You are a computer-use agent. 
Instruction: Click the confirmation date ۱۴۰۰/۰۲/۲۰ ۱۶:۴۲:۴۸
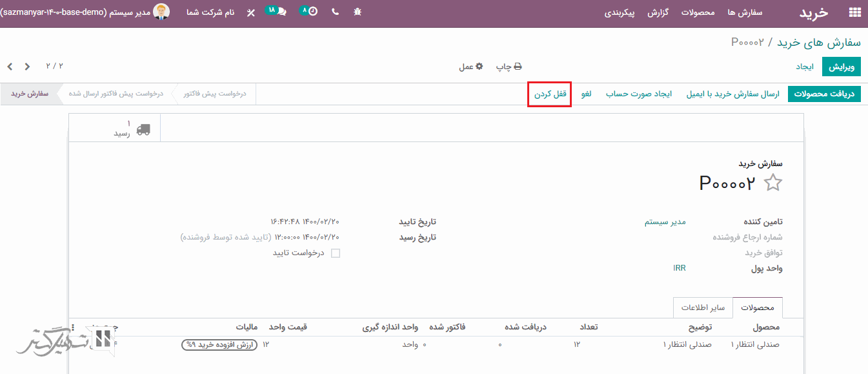point(305,222)
